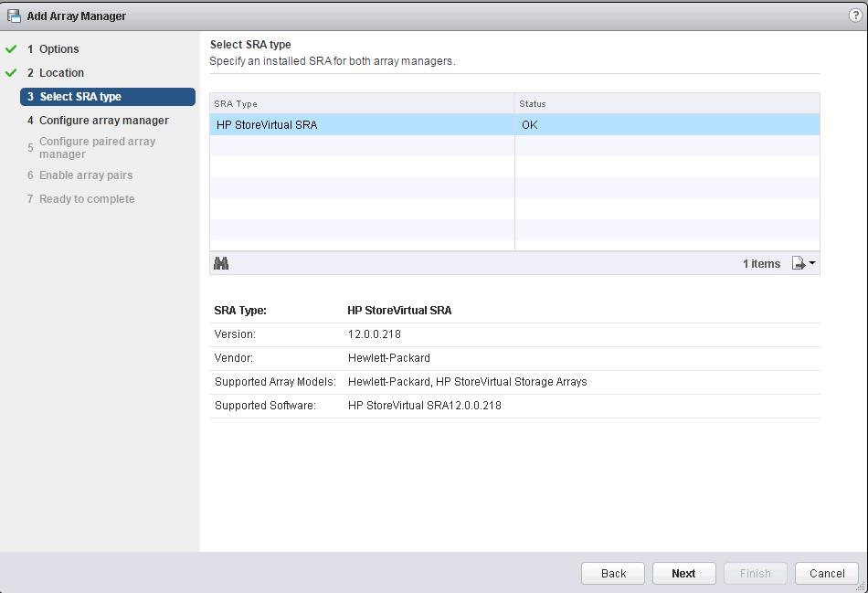Click the Add Array Manager title icon
This screenshot has height=593, width=868.
pos(14,16)
